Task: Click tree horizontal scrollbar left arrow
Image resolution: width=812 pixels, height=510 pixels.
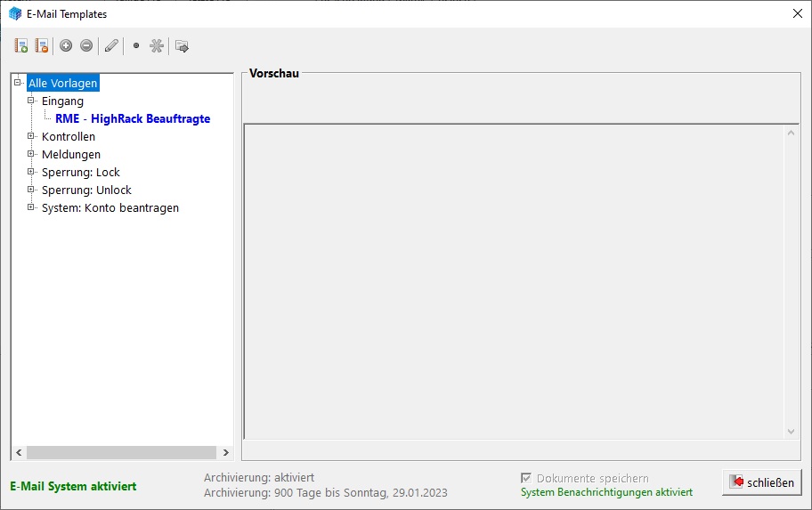Action: 19,452
